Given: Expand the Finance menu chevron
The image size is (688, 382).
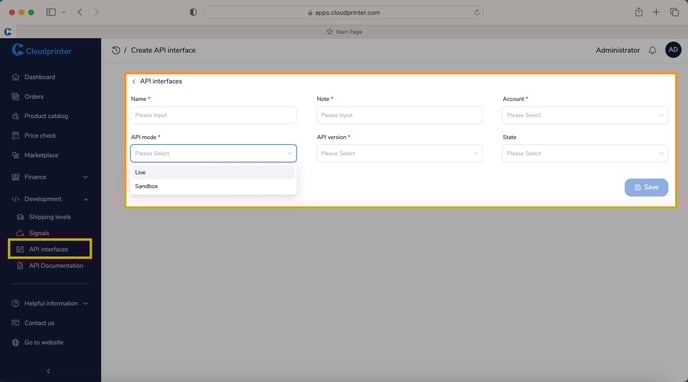Looking at the screenshot, I should (x=86, y=177).
